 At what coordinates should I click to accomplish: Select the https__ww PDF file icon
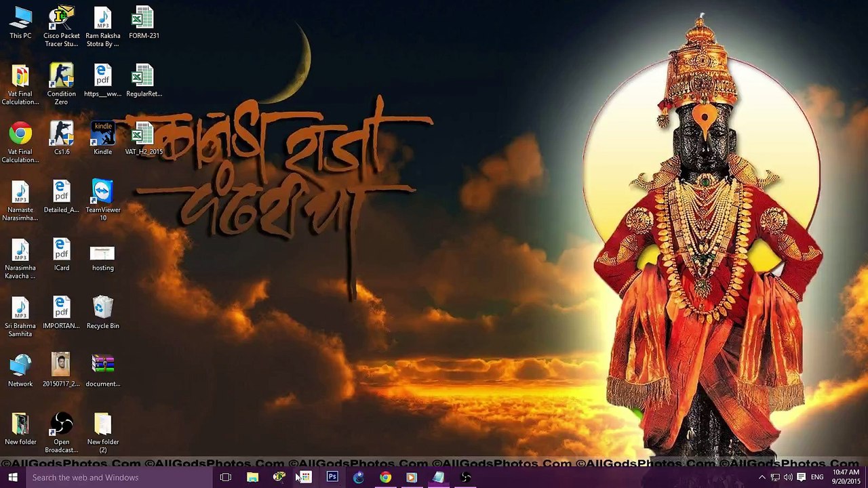click(102, 82)
